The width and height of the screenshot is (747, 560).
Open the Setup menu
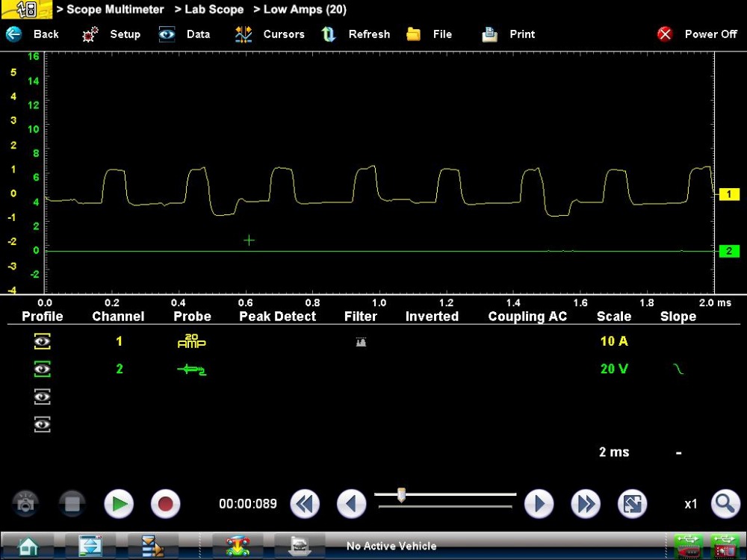point(112,34)
